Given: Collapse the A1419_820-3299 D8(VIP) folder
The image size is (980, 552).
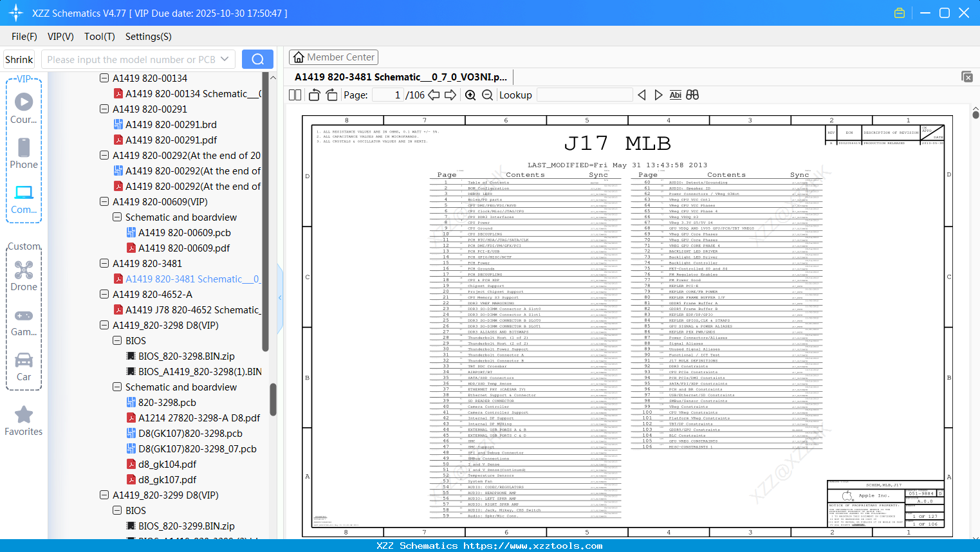Looking at the screenshot, I should point(104,495).
